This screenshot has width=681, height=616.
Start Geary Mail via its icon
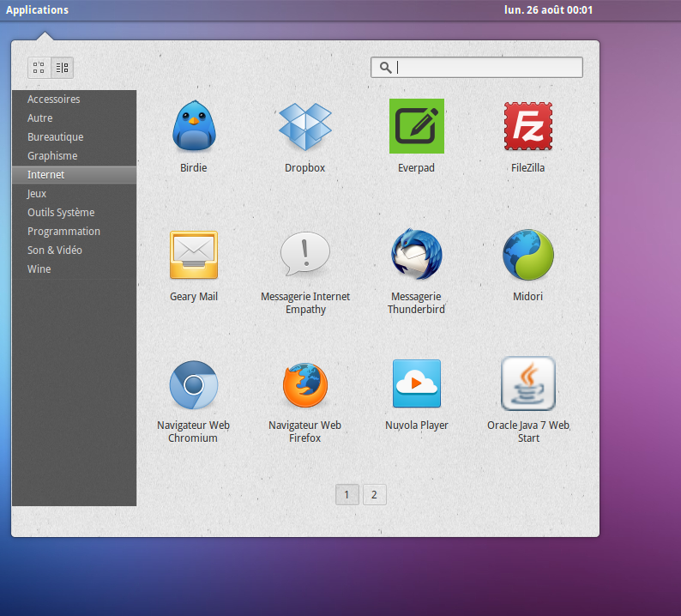[194, 255]
